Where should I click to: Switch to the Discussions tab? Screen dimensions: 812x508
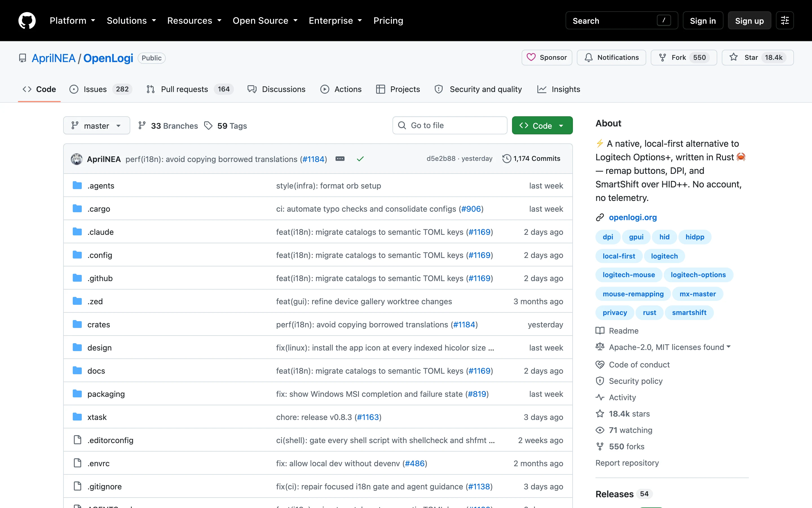click(277, 89)
